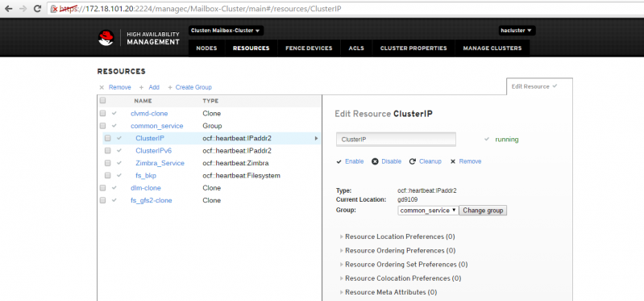The height and width of the screenshot is (301, 644).
Task: Click the Cleanup refresh arrow icon
Action: 413,161
